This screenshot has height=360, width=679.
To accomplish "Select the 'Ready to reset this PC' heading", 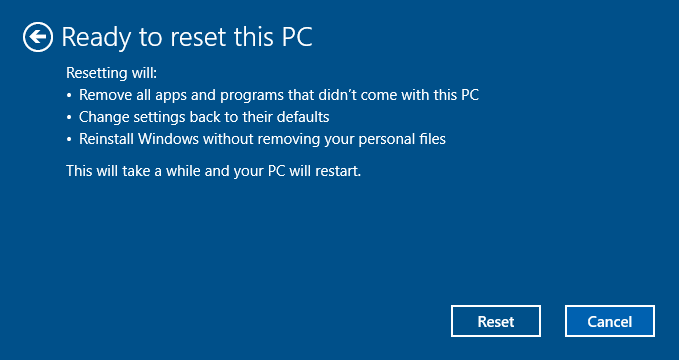I will coord(187,37).
